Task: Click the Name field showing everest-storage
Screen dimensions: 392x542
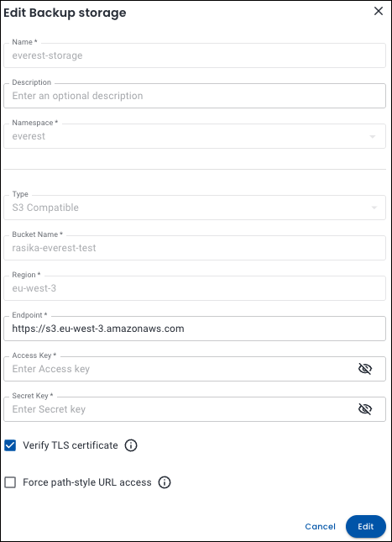Action: coord(195,55)
